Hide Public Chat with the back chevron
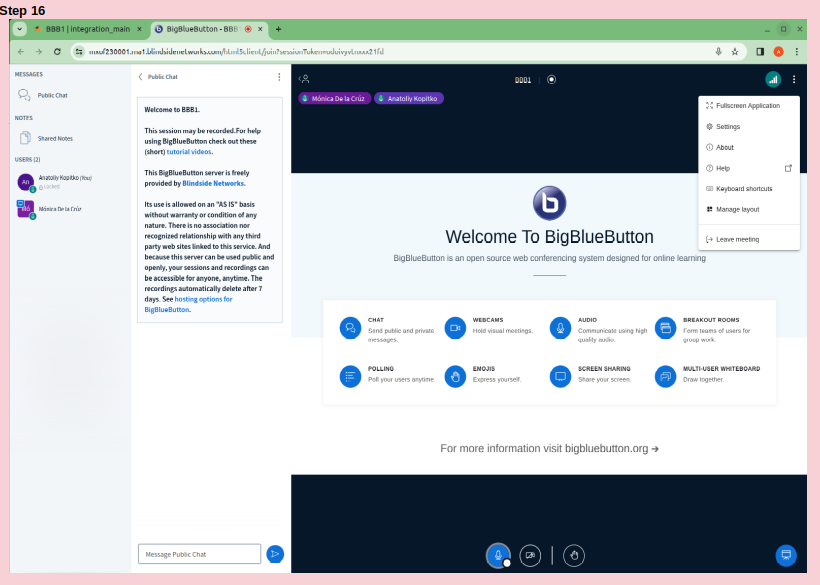The image size is (820, 585). pos(140,77)
